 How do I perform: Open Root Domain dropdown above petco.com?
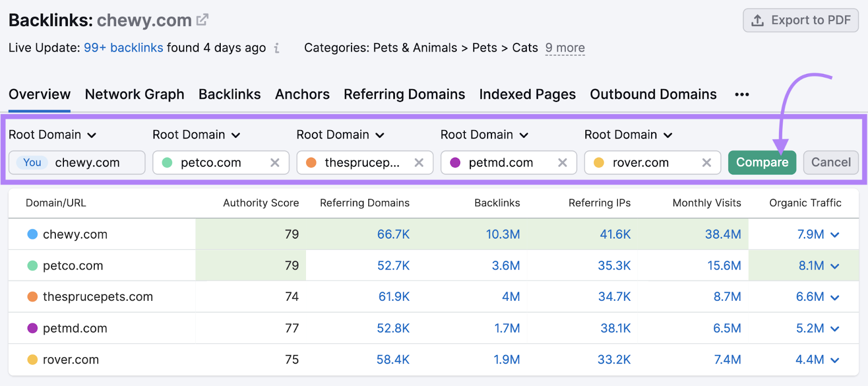coord(196,135)
